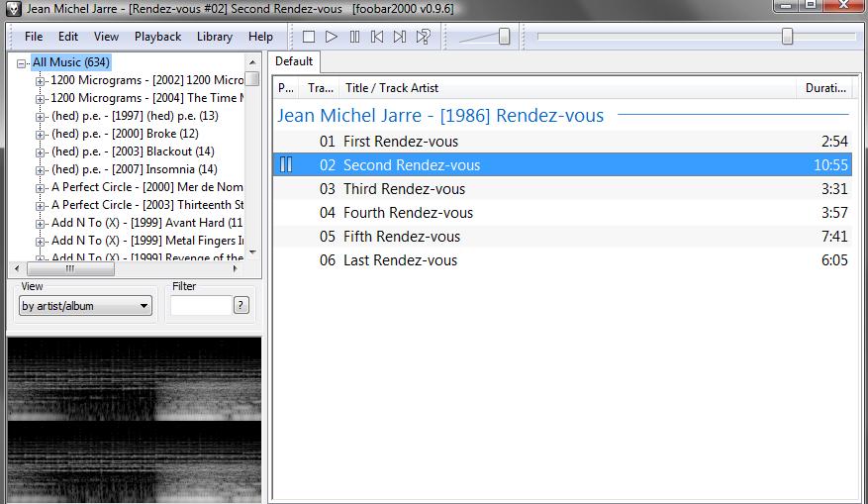Expand (hed) p.e. [2003] Blackout node
868x504 pixels.
click(x=40, y=152)
